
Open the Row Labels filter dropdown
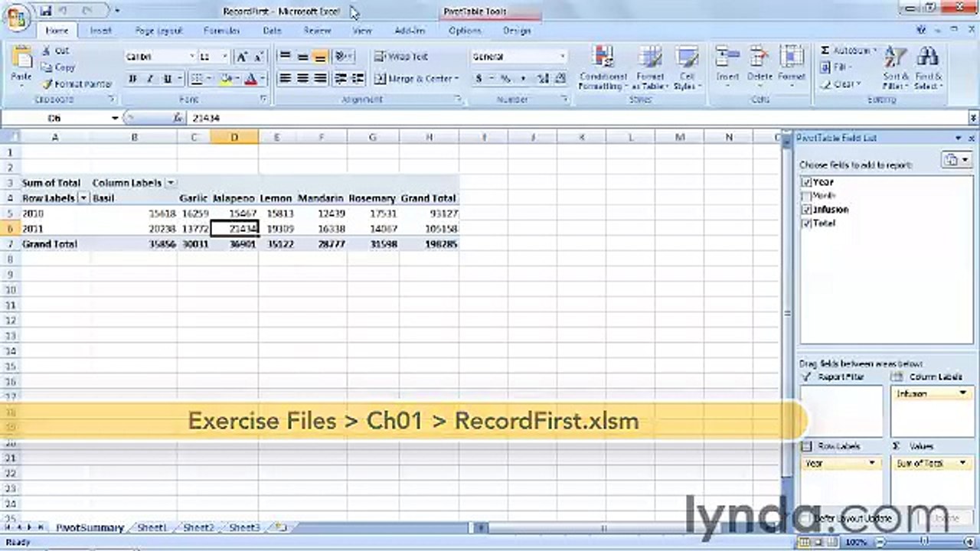point(84,198)
